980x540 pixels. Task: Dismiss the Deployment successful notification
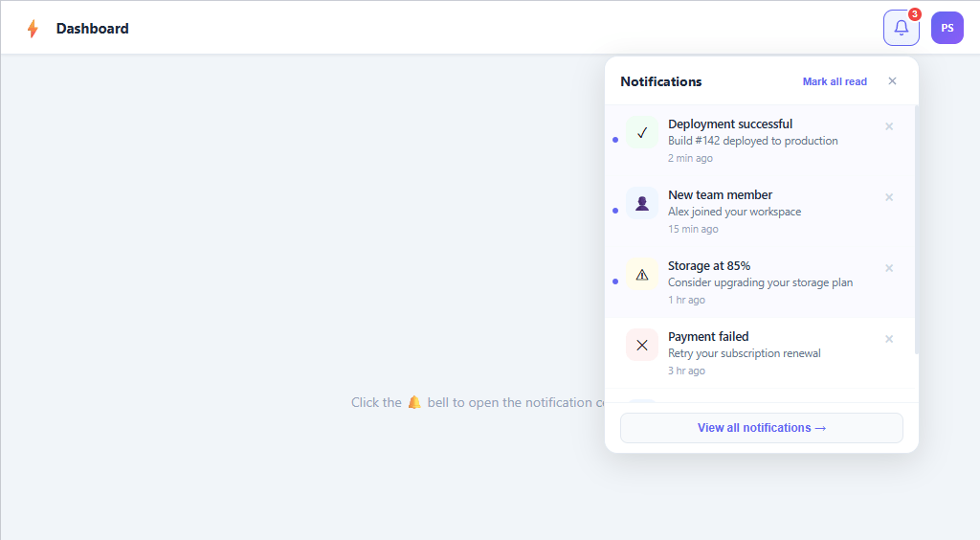pos(889,126)
